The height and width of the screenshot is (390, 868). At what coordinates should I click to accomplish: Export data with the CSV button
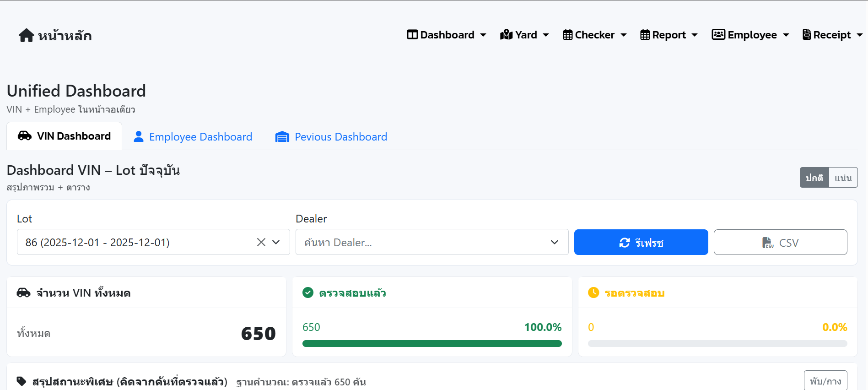[780, 242]
